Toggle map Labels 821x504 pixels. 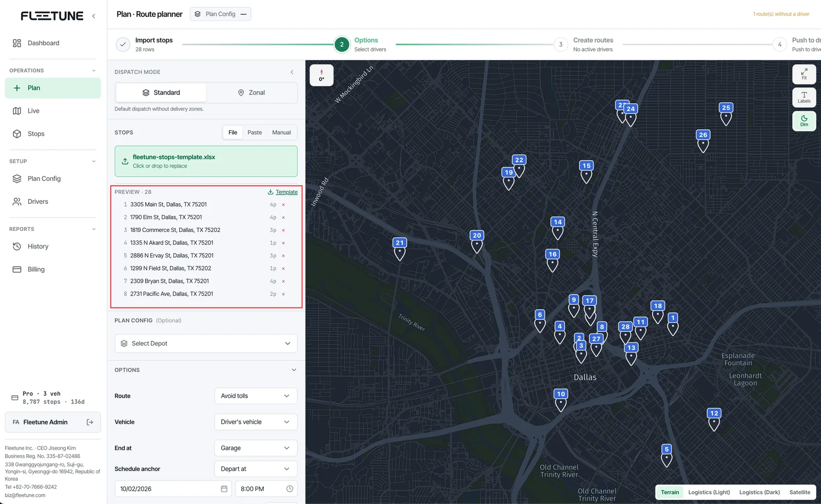tap(804, 97)
